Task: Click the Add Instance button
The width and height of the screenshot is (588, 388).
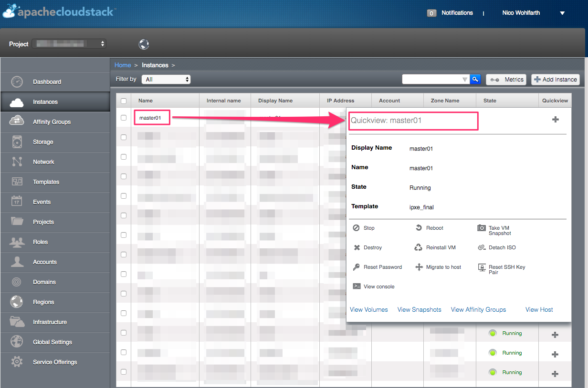Action: 556,80
